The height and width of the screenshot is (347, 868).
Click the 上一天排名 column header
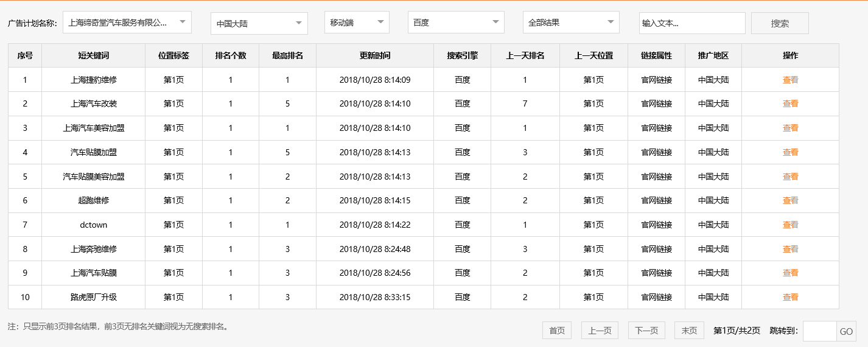pos(525,55)
